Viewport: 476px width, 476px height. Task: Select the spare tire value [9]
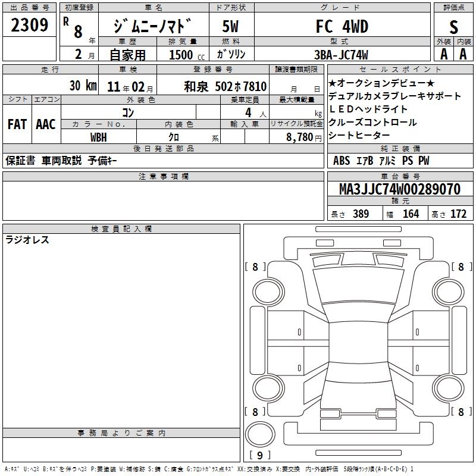pyautogui.click(x=259, y=456)
